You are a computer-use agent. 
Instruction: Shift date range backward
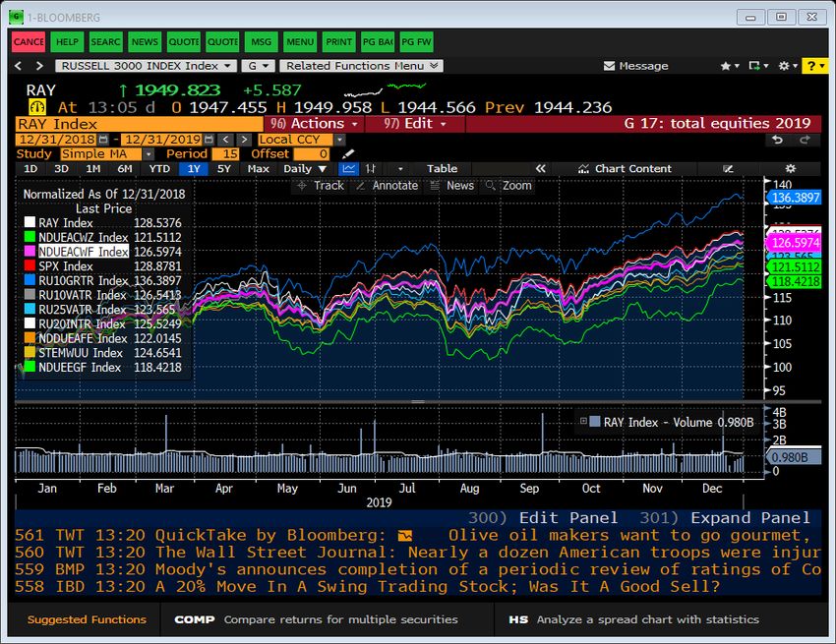pyautogui.click(x=226, y=140)
